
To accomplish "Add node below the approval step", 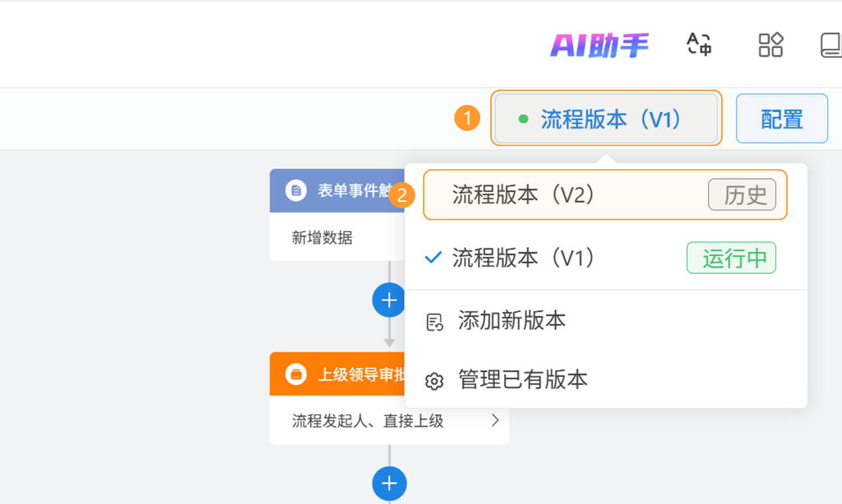I will (389, 483).
